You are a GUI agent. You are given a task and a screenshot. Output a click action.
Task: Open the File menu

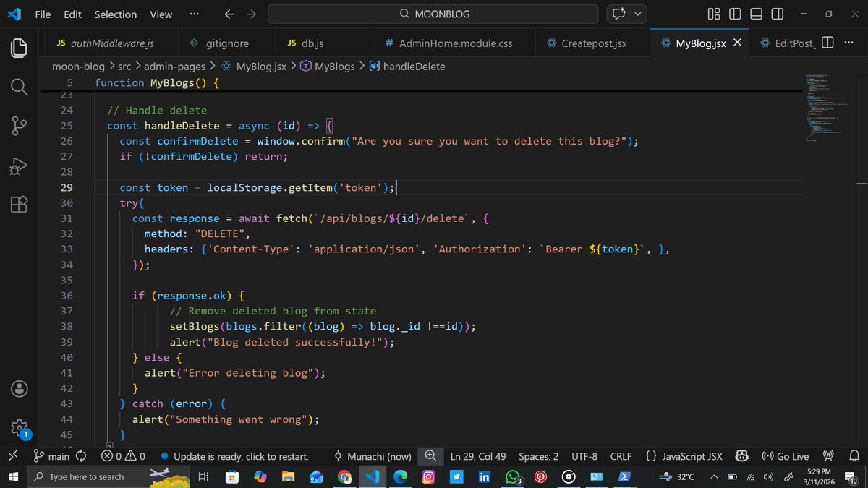(43, 14)
